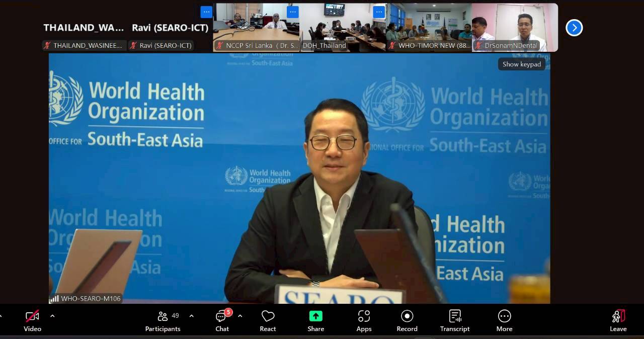Open the Transcript panel
This screenshot has height=339, width=644.
(x=455, y=321)
